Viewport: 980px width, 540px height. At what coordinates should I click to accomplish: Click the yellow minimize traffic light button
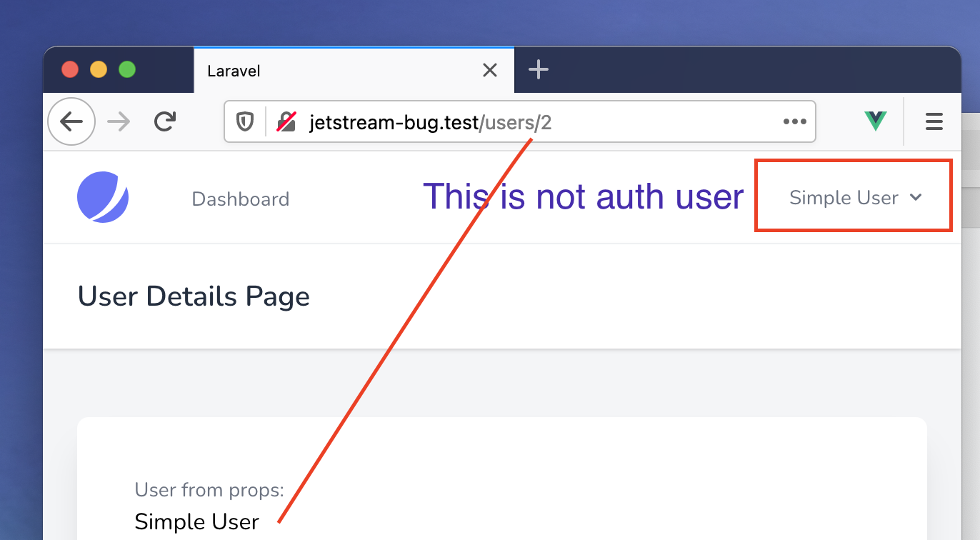click(99, 69)
